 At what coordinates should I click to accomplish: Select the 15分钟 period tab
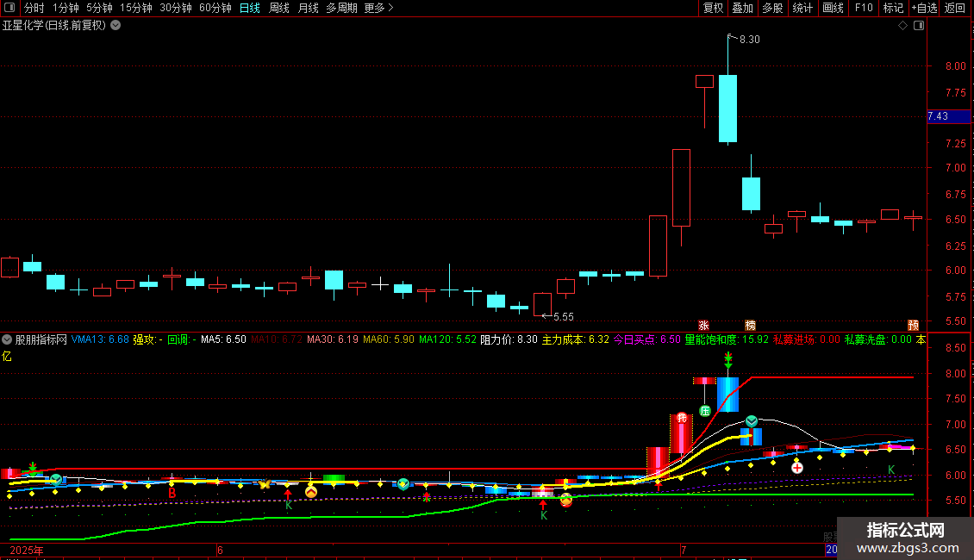click(x=136, y=8)
